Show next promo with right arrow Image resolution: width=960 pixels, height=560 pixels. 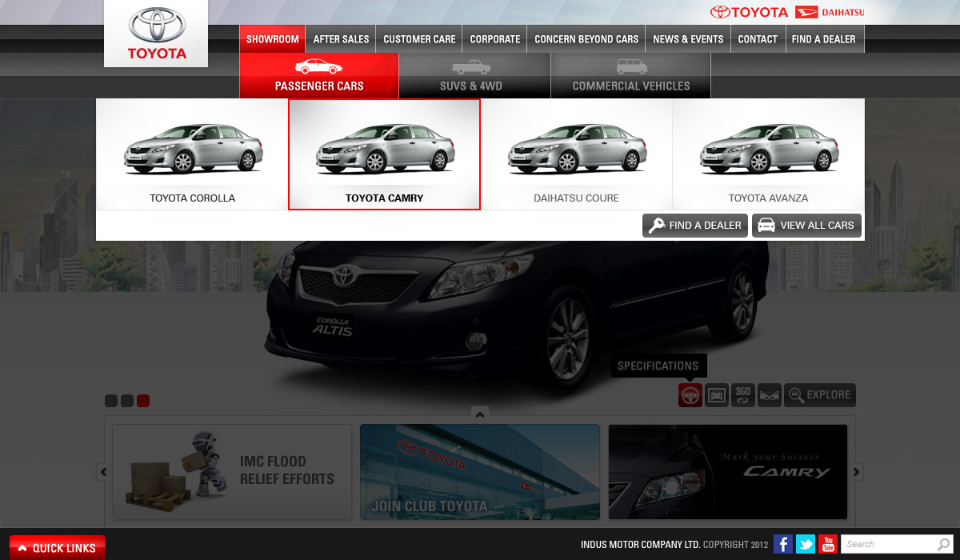click(x=857, y=472)
